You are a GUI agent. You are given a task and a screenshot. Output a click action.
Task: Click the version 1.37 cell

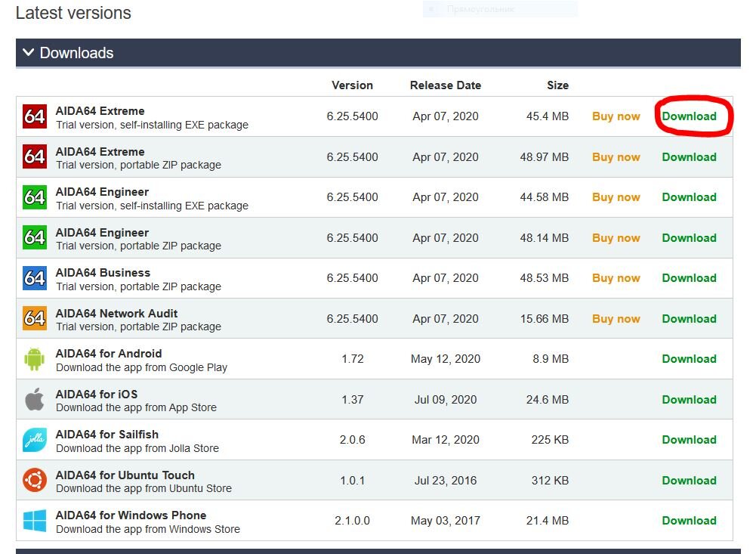(353, 400)
